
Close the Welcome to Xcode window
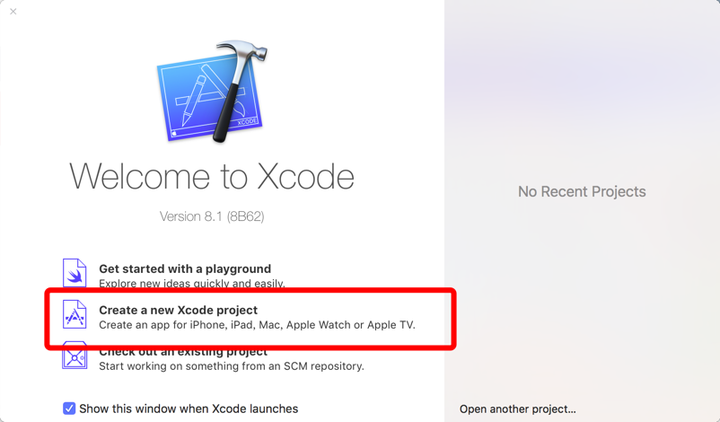click(x=13, y=12)
